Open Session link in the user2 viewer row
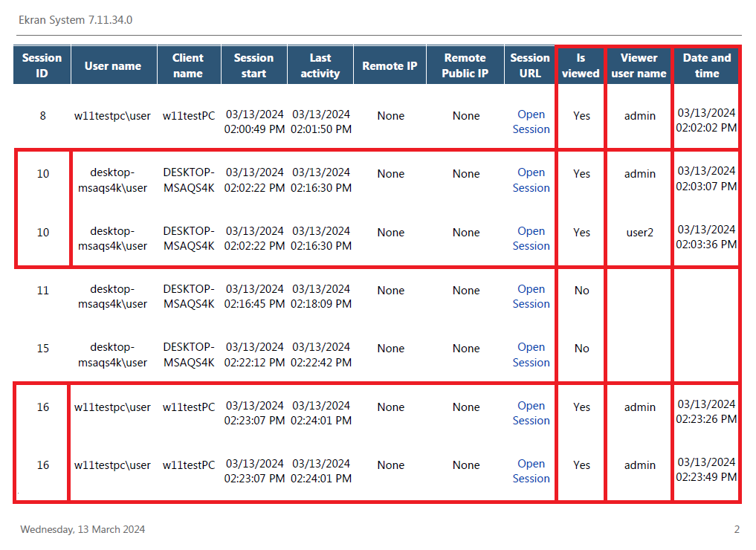Viewport: 756px width, 550px height. (x=531, y=239)
